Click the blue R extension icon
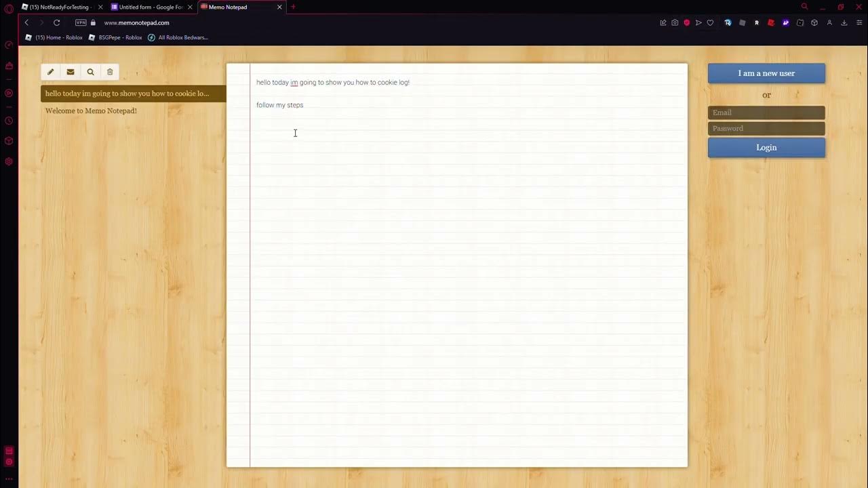 728,22
